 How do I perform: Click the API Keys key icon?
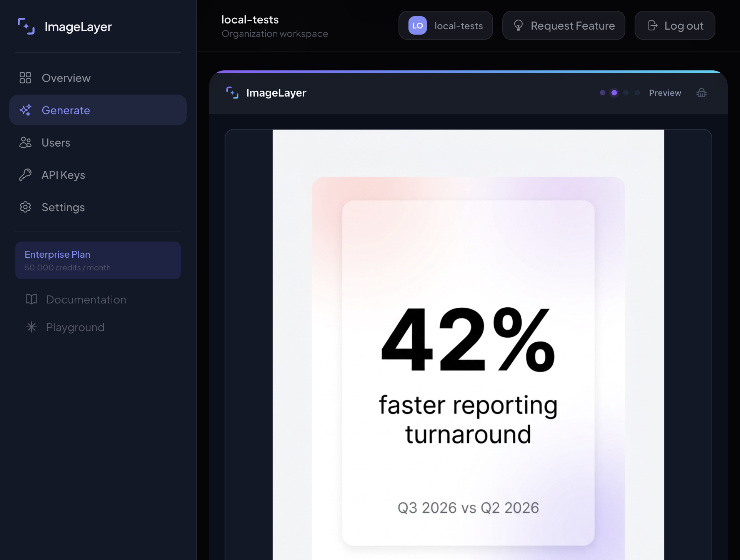pyautogui.click(x=25, y=175)
